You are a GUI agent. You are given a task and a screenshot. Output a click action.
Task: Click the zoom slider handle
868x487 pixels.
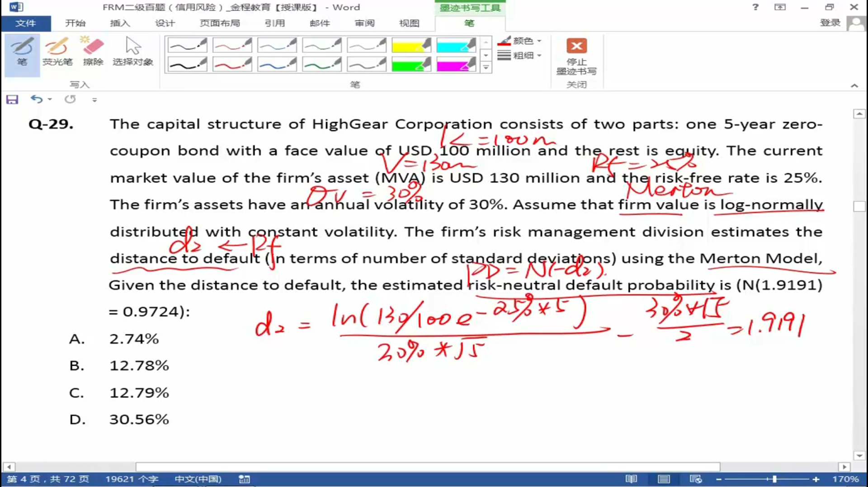click(x=774, y=479)
